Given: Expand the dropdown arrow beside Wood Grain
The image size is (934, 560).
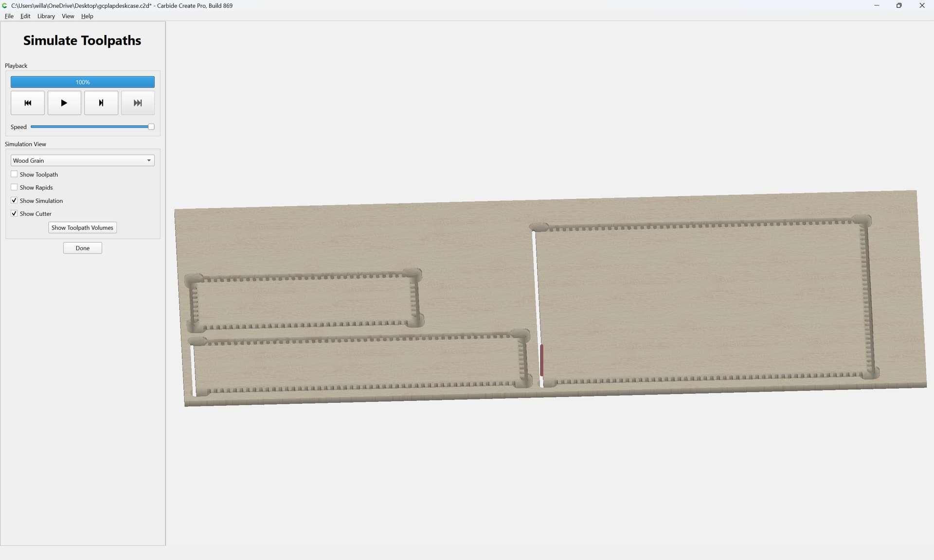Looking at the screenshot, I should point(149,160).
